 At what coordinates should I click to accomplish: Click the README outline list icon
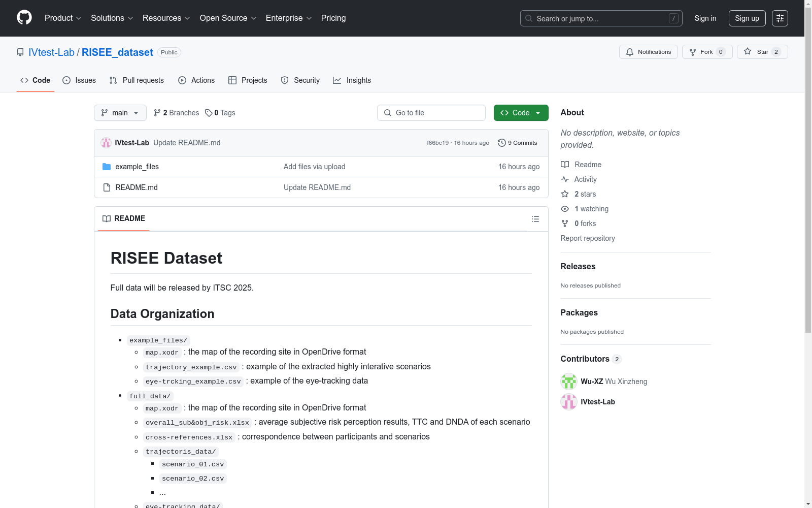tap(535, 219)
